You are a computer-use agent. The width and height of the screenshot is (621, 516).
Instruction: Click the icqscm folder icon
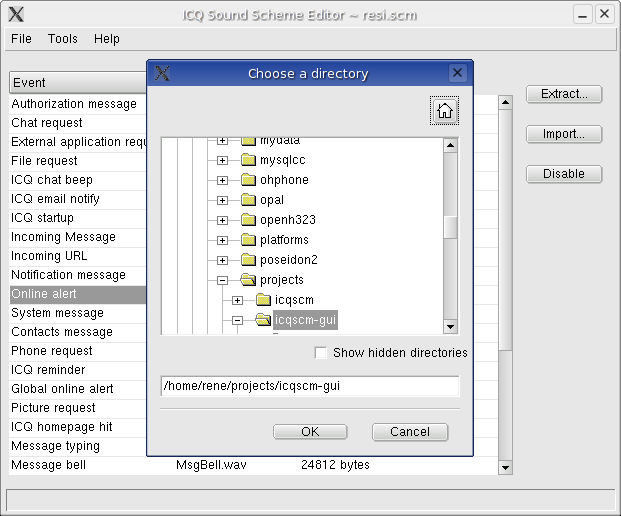pos(263,300)
